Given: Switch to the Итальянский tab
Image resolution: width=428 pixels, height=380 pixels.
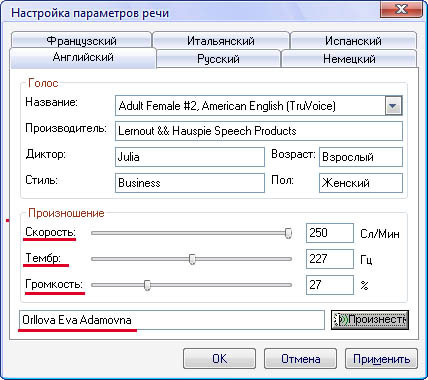Looking at the screenshot, I should (x=221, y=41).
